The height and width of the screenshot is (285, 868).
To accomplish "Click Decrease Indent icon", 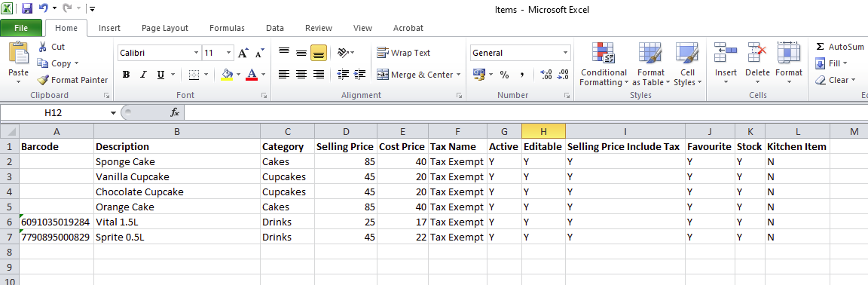I will pyautogui.click(x=343, y=75).
